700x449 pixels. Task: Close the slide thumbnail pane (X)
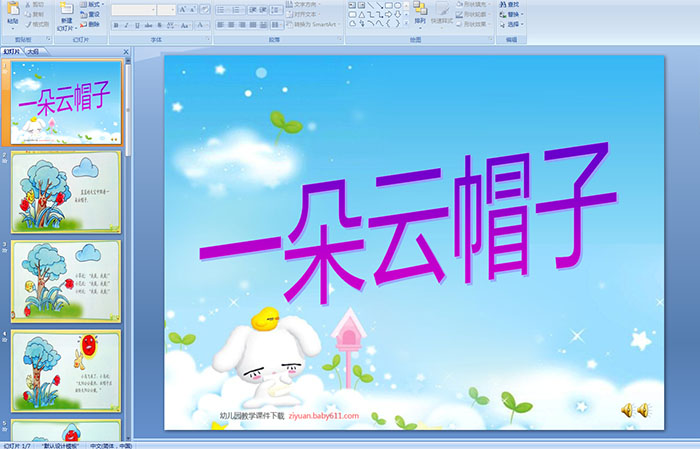point(126,52)
